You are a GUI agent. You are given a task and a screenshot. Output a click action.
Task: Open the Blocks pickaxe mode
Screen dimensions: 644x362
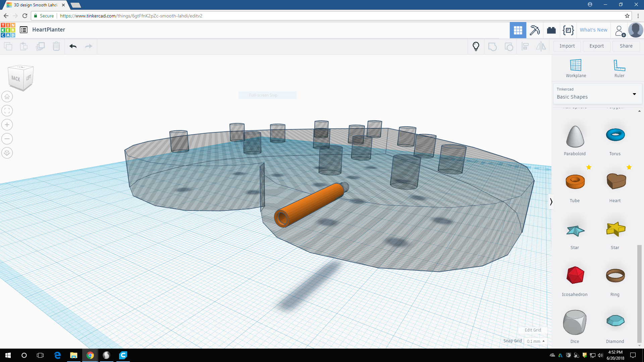coord(535,30)
